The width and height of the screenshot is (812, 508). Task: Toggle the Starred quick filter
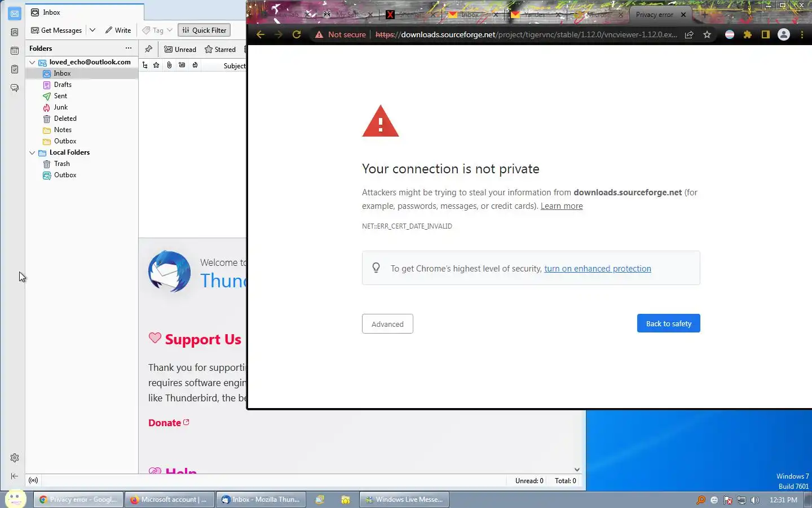click(x=220, y=49)
